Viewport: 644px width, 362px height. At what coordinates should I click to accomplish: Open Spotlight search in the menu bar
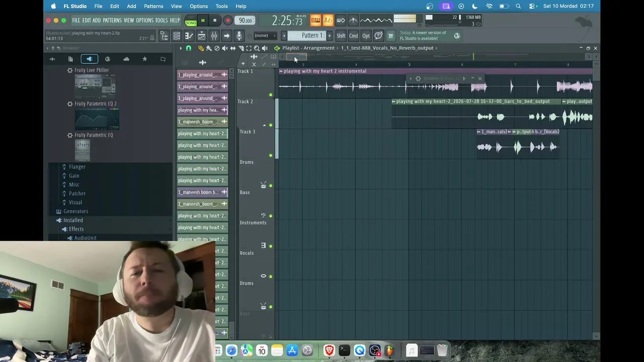point(518,6)
